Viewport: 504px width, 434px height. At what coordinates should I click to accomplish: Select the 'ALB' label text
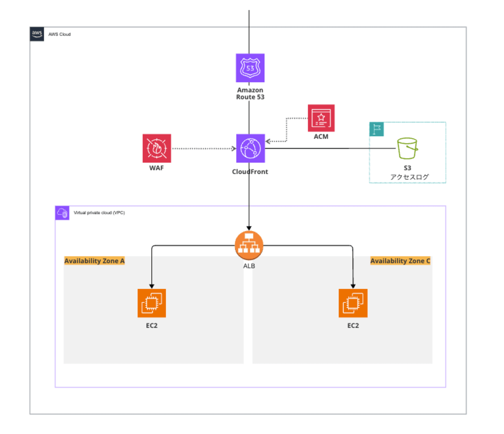click(x=249, y=266)
